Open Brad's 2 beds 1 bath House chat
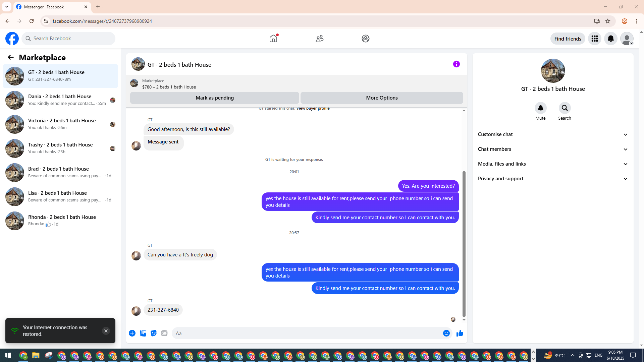 tap(60, 173)
